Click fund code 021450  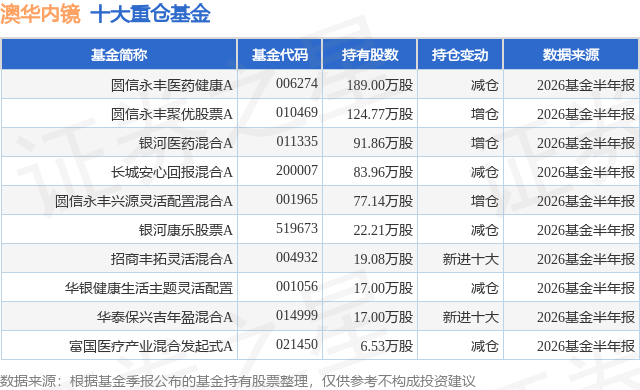point(297,344)
